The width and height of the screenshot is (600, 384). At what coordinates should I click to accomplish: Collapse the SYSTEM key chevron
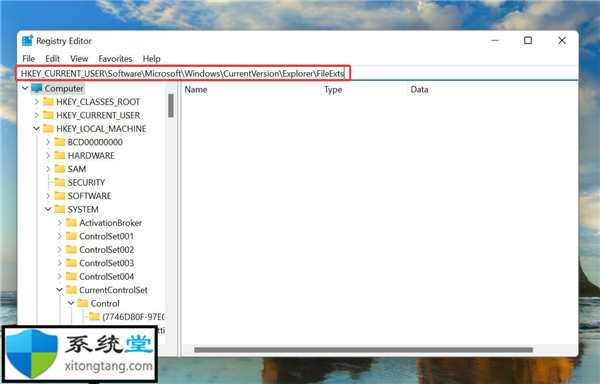tap(48, 209)
